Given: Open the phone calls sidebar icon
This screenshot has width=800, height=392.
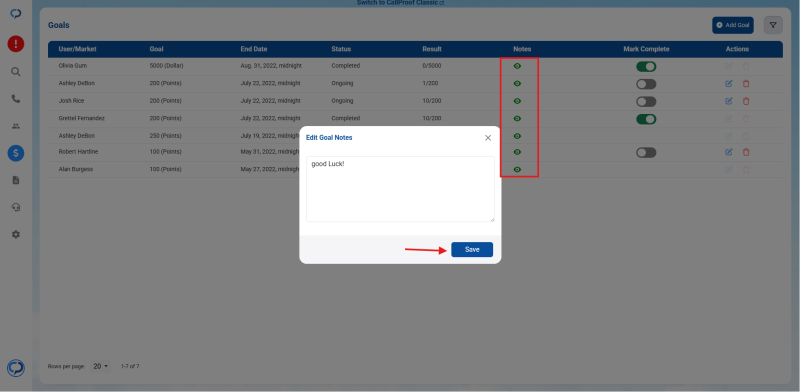Looking at the screenshot, I should point(16,99).
